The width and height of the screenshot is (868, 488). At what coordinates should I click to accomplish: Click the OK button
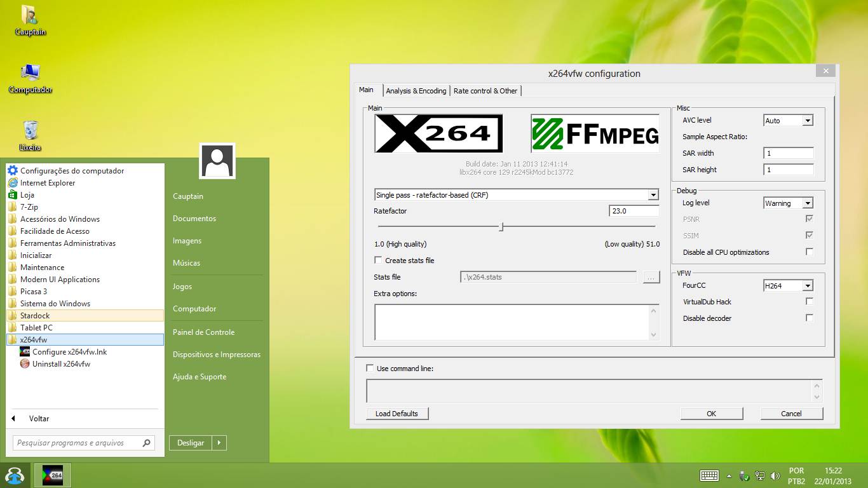pos(712,414)
